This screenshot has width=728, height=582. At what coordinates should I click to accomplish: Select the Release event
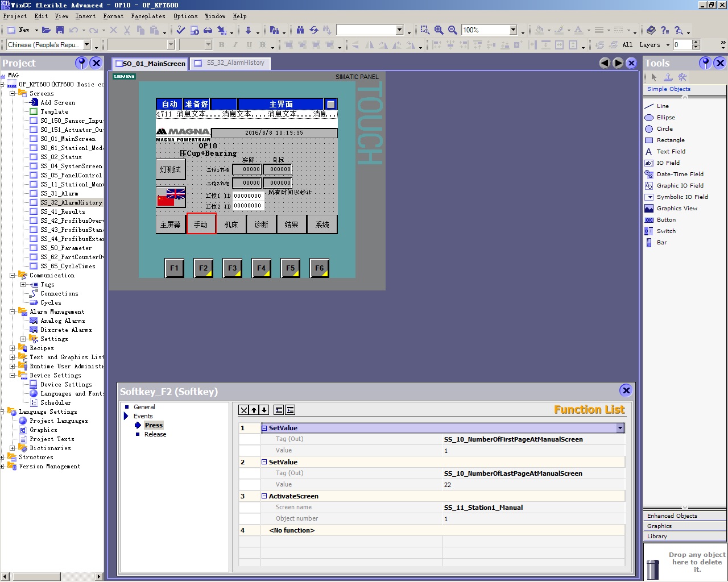pos(155,434)
